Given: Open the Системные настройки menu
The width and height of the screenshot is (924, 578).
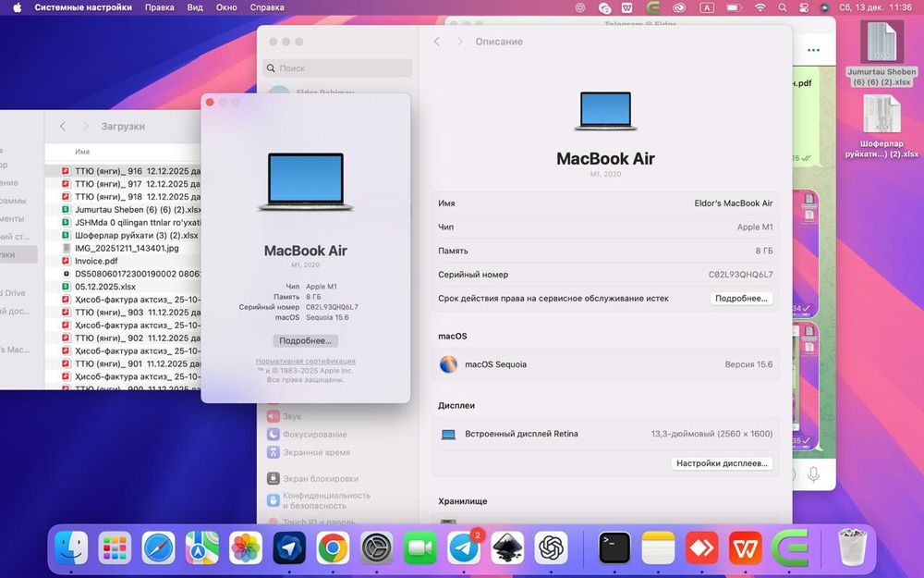Looking at the screenshot, I should 83,7.
